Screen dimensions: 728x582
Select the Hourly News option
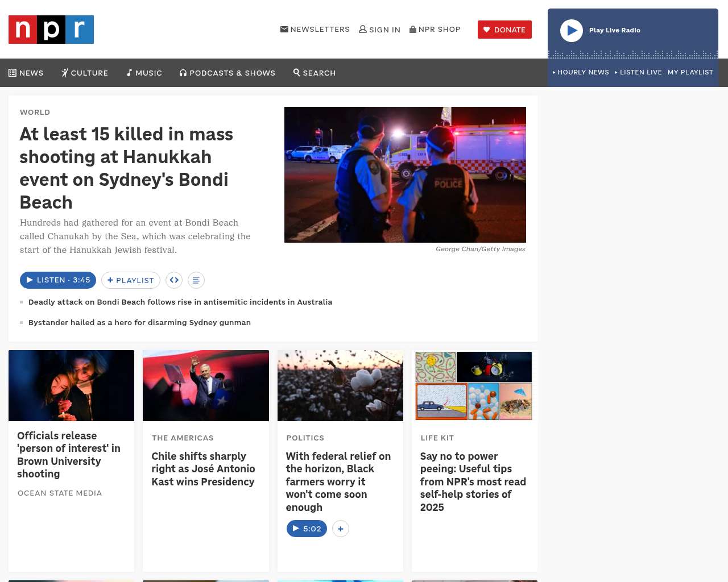pyautogui.click(x=581, y=72)
